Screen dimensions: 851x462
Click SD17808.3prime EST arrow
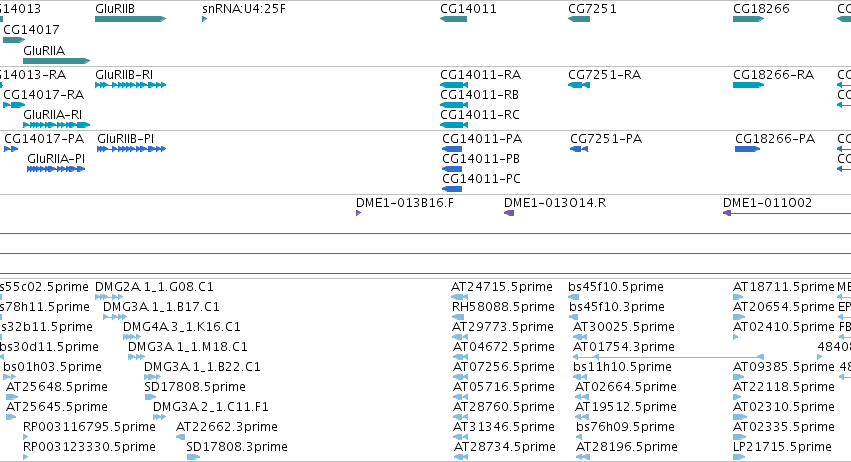pyautogui.click(x=193, y=457)
